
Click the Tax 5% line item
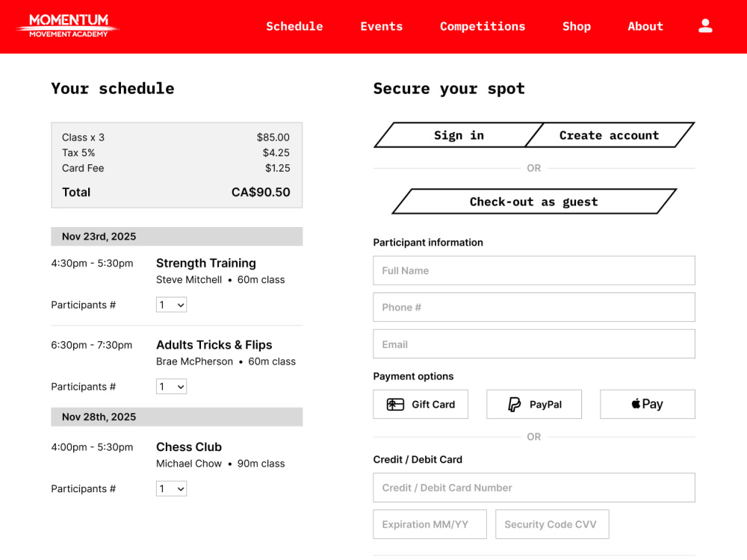tap(78, 153)
